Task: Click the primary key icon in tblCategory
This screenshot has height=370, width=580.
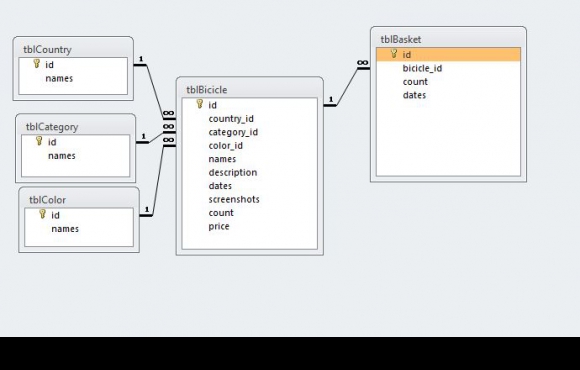Action: [x=39, y=141]
